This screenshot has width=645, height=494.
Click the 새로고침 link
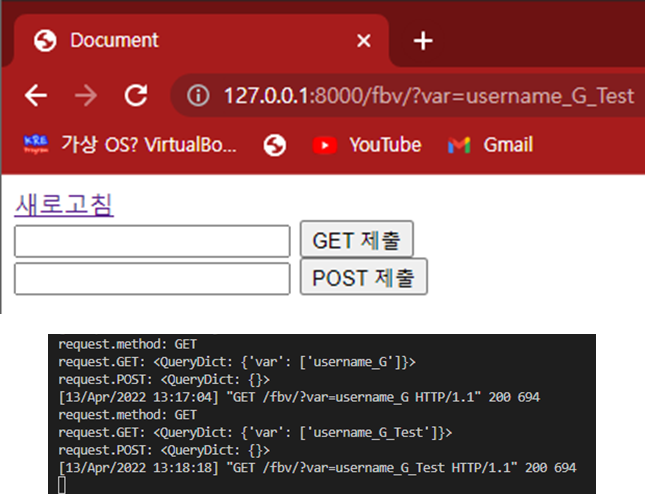[64, 204]
